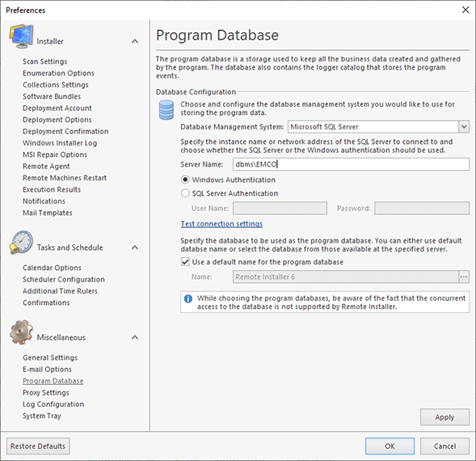The image size is (476, 461).
Task: Click Restore Defaults button
Action: point(38,446)
